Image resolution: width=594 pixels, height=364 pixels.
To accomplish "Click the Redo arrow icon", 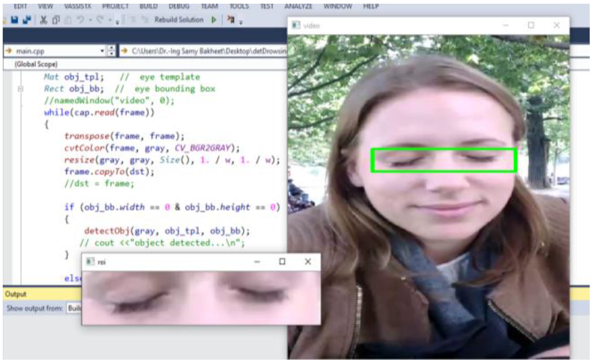I will tap(100, 20).
